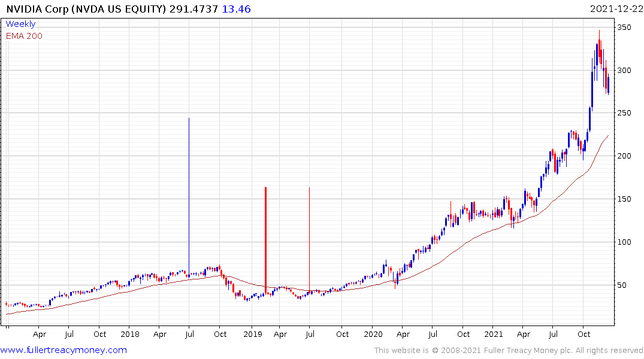The height and width of the screenshot is (359, 644).
Task: Click the price change value 13.46
Action: point(236,9)
